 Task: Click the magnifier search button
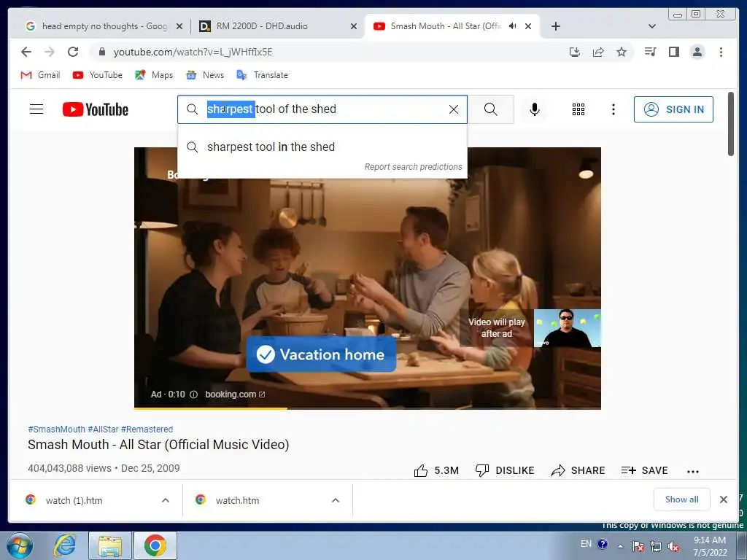[491, 109]
